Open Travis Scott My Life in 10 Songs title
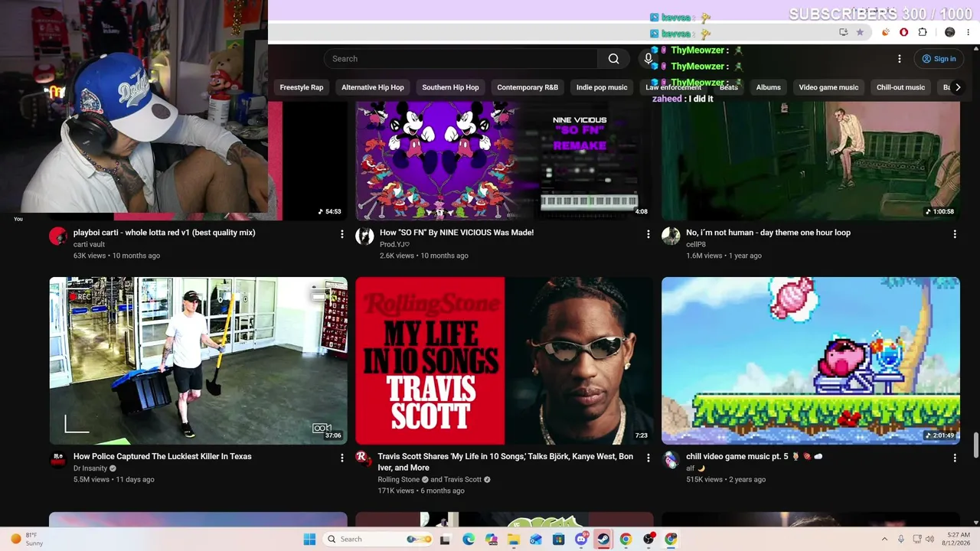Viewport: 980px width, 551px height. 505,461
